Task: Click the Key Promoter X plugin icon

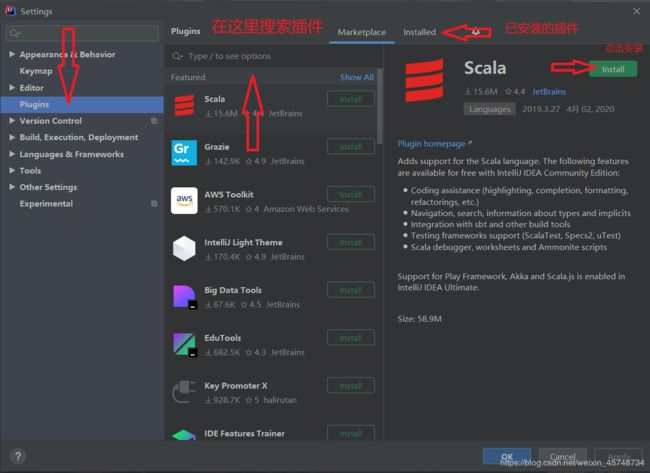Action: (x=184, y=392)
